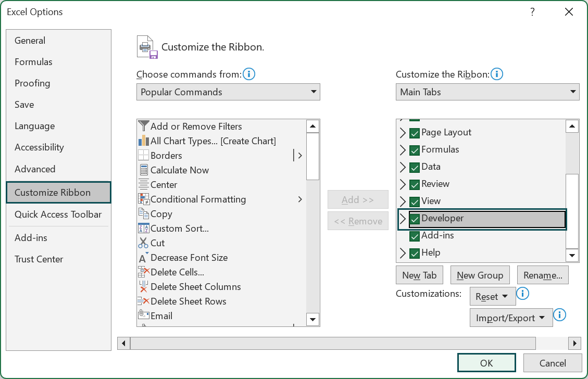Uncheck the Formulas tab checkbox
Viewport: 588px width, 379px height.
[415, 150]
